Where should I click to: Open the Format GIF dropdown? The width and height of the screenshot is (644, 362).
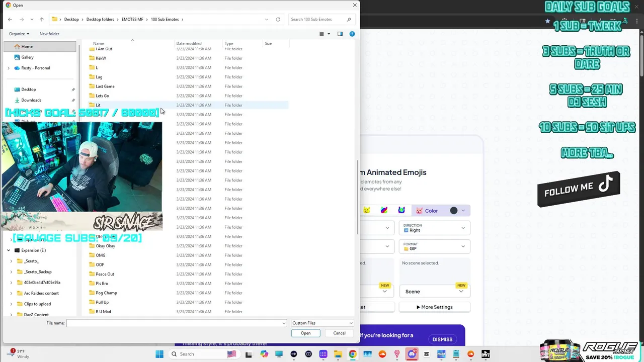tap(435, 246)
